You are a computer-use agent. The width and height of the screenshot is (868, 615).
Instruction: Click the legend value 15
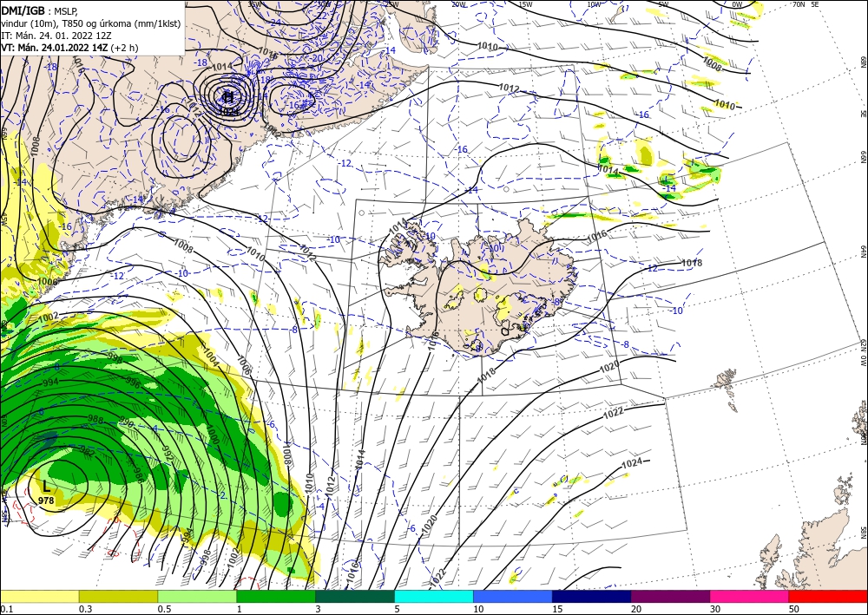pyautogui.click(x=557, y=609)
